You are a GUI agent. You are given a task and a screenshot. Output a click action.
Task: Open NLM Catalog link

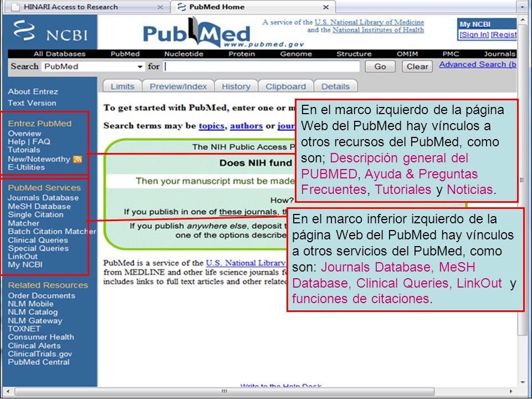click(x=33, y=312)
